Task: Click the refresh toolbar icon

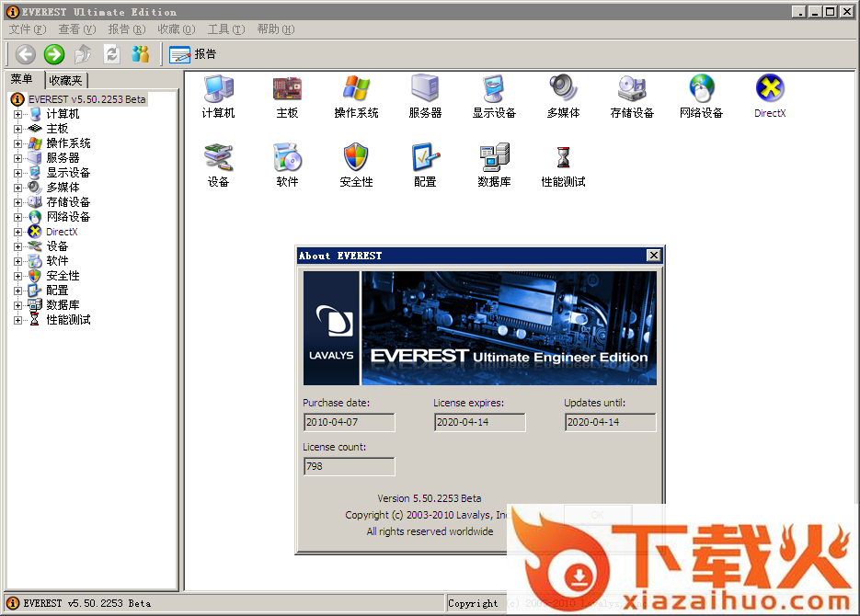Action: click(x=111, y=54)
